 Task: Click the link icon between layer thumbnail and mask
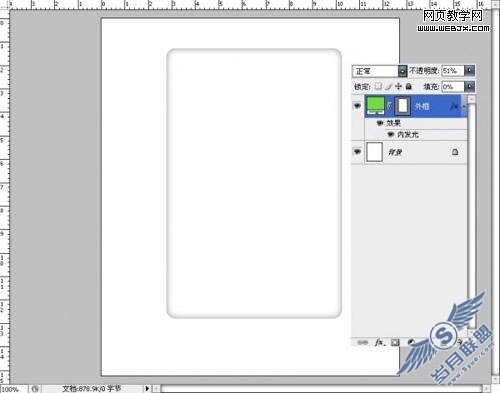[x=389, y=106]
